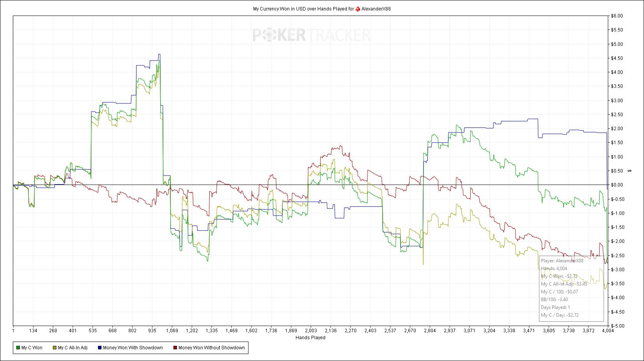
Task: Select 'Money Won With Showdown' legend label
Action: 133,348
